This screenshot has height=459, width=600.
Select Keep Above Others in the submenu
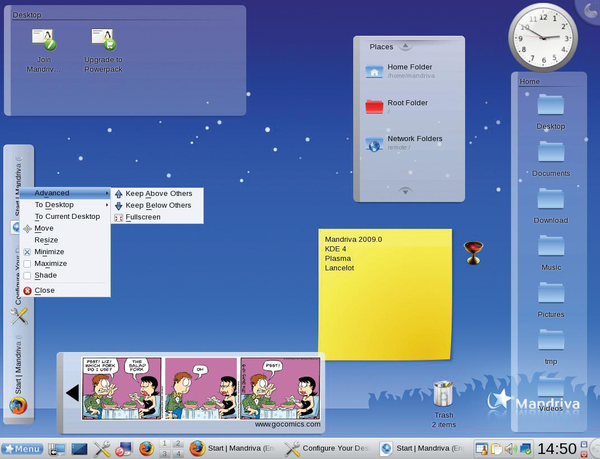point(157,194)
